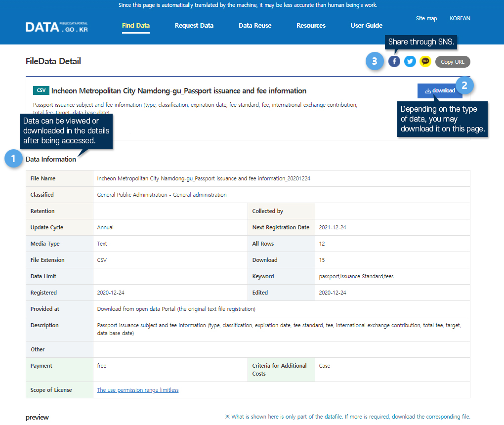Open the Request Data menu

point(194,26)
